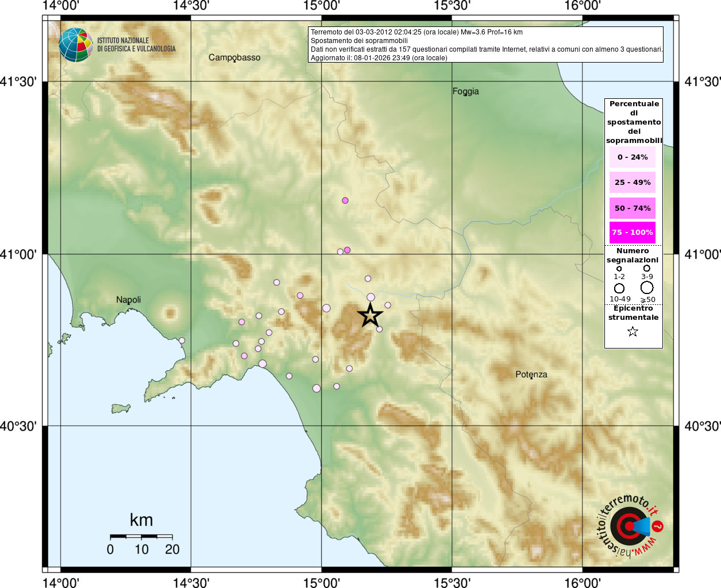Select the 10-49 reports circle in legend
Viewport: 721px width, 588px height.
(619, 288)
